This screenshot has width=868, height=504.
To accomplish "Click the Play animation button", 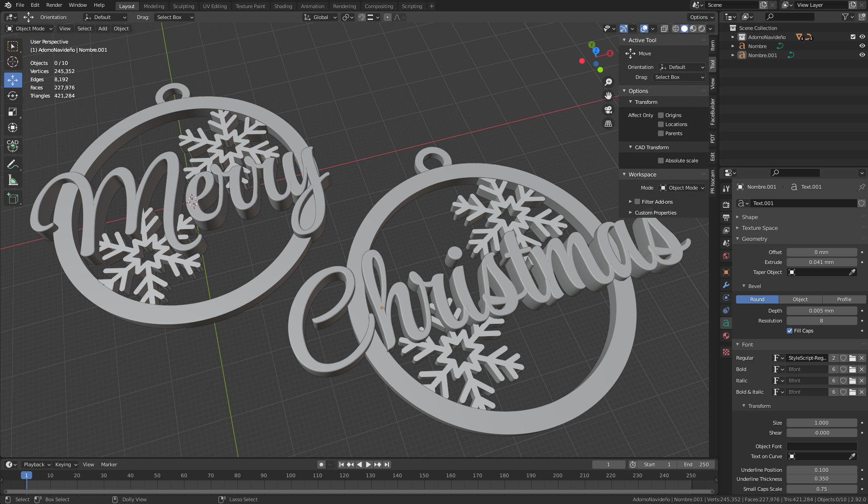I will click(x=368, y=465).
